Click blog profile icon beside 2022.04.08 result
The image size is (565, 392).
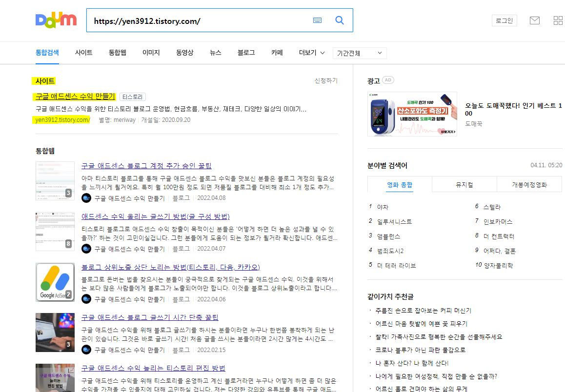coord(86,198)
